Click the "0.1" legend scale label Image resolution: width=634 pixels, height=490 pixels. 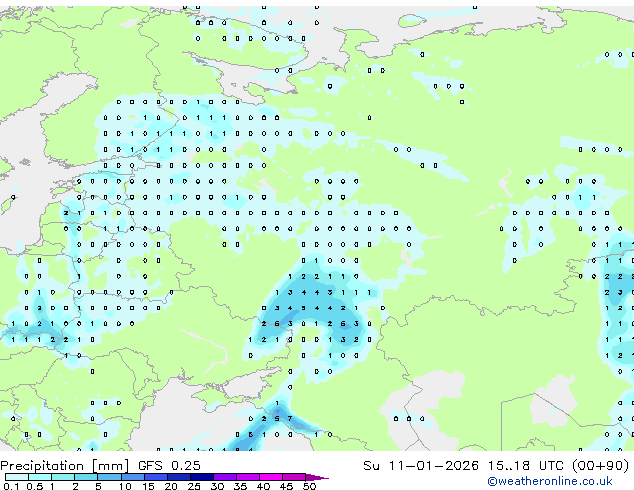pos(11,486)
